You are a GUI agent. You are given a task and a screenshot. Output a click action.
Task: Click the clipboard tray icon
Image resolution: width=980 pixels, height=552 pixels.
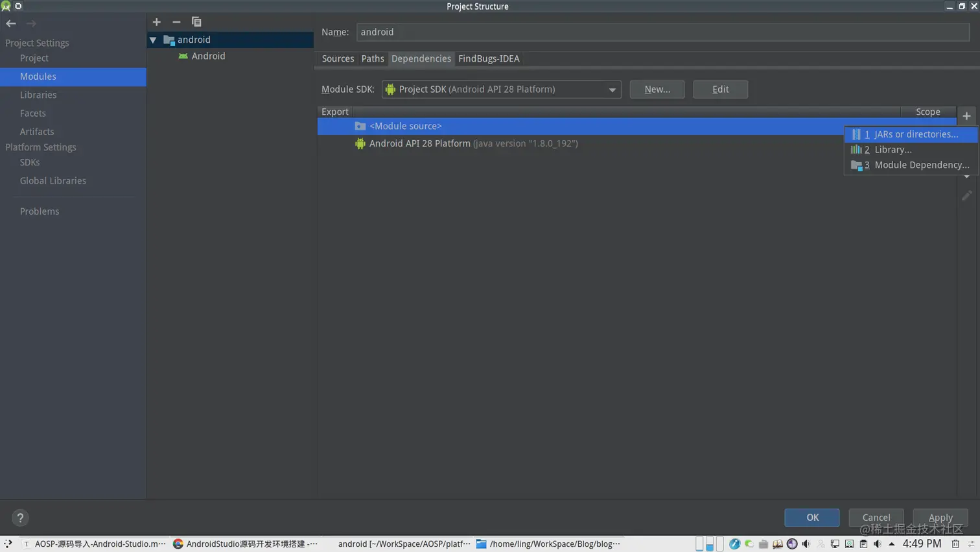tap(863, 544)
